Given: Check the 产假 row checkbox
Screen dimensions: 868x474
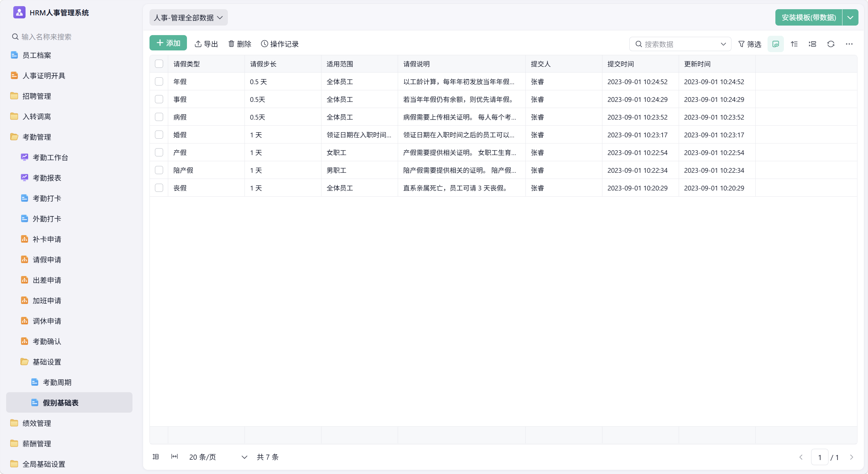Looking at the screenshot, I should click(x=159, y=152).
